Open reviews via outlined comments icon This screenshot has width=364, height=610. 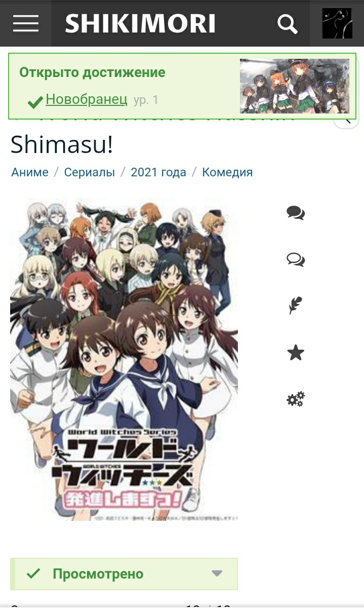[x=296, y=260]
